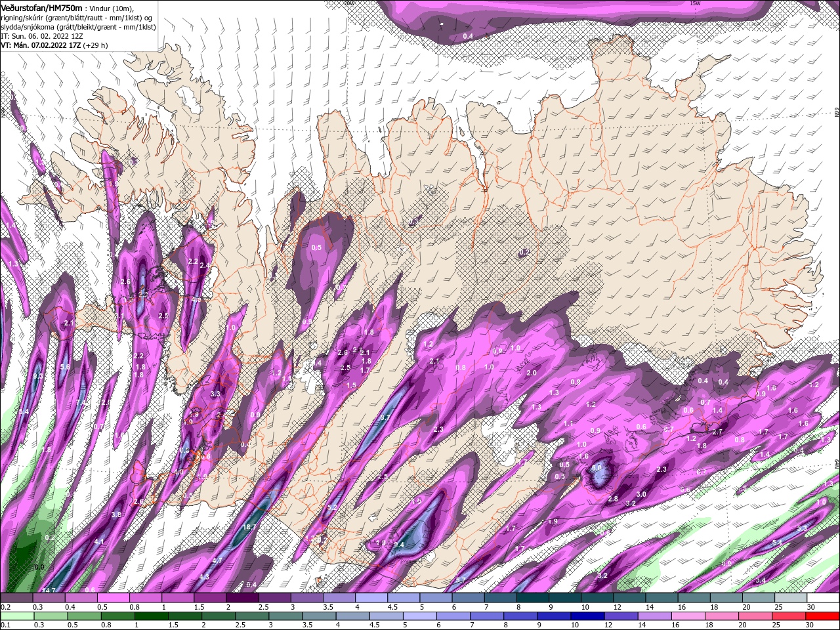Image resolution: width=840 pixels, height=630 pixels.
Task: Click the 5.2 precipitation value on map
Action: coord(331,507)
